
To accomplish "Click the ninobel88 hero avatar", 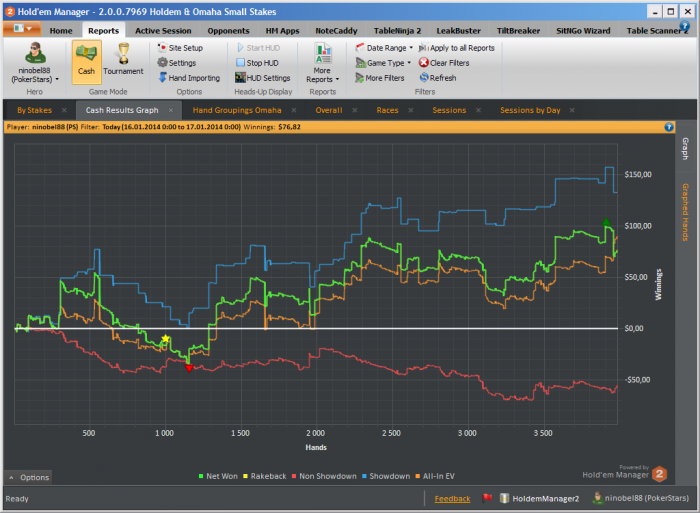I will pos(35,53).
